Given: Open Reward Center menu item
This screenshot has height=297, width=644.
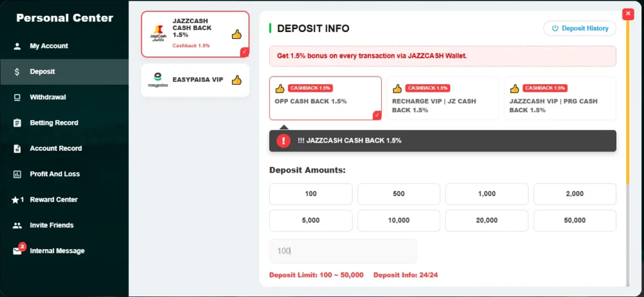Looking at the screenshot, I should click(x=65, y=200).
